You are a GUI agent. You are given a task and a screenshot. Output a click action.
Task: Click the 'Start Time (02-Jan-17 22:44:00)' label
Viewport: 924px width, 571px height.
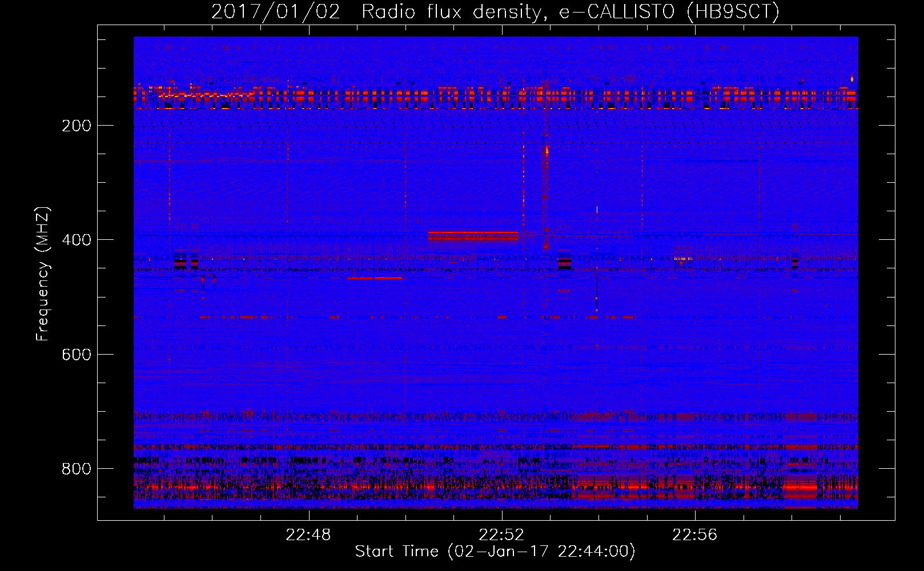click(495, 552)
